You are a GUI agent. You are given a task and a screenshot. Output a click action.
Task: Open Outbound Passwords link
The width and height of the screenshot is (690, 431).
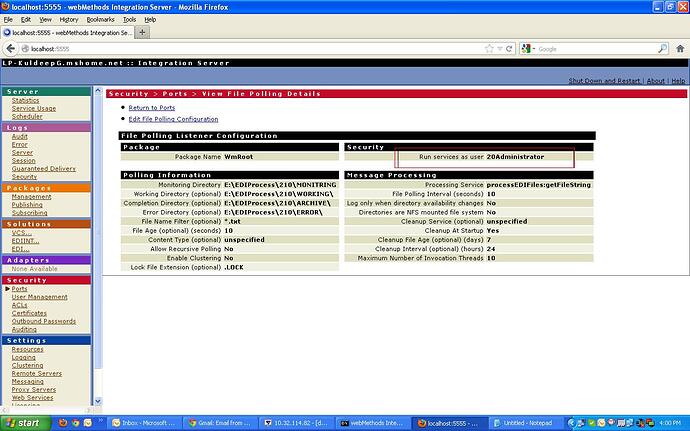tap(44, 321)
